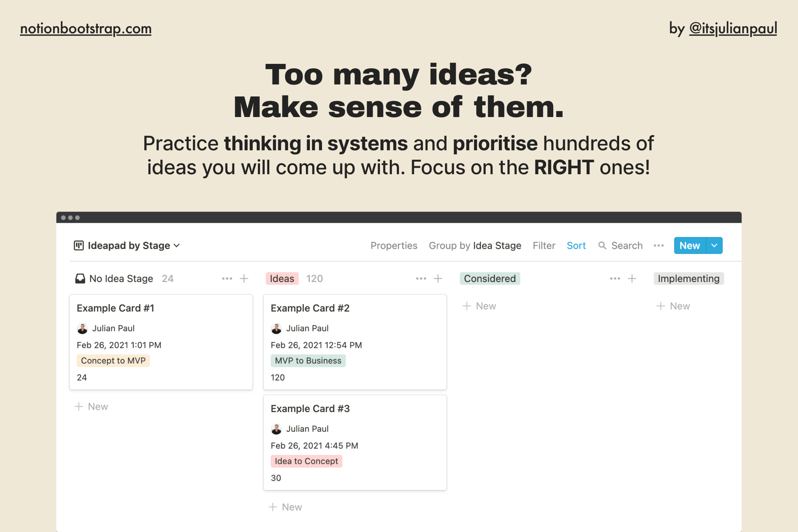798x532 pixels.
Task: Open the Group by Idea Stage selector
Action: coord(475,245)
